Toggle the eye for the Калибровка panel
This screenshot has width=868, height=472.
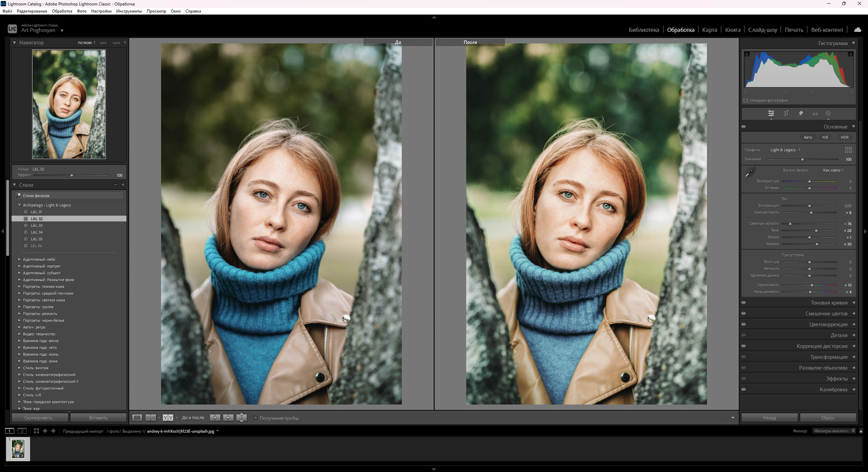pyautogui.click(x=744, y=390)
